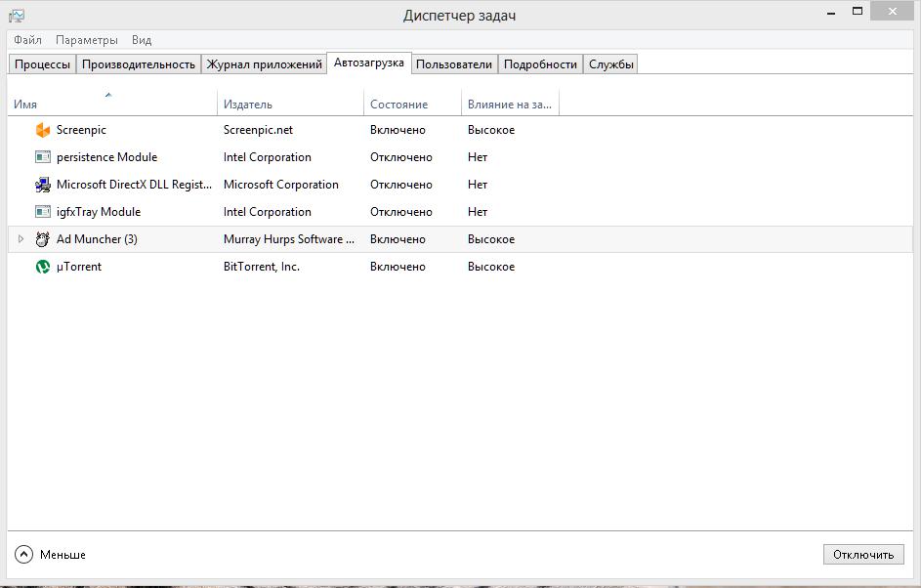Viewport: 921px width, 588px height.
Task: Switch to the Процессы tab
Action: tap(42, 64)
